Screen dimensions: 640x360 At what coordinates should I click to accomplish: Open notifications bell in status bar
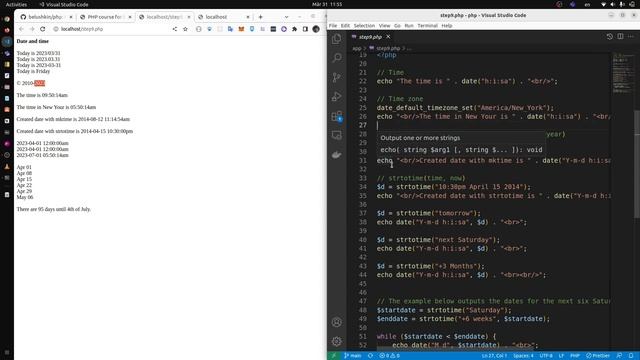(x=631, y=356)
